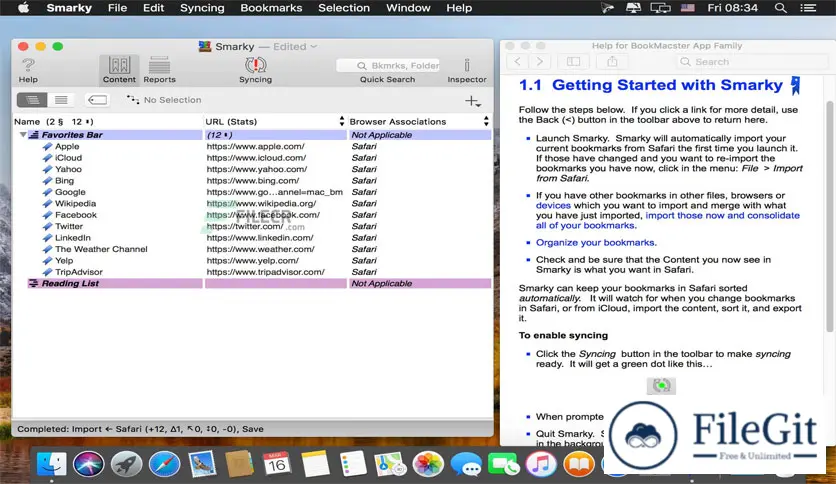Toggle the sidebar in Help window
The height and width of the screenshot is (484, 836).
(574, 62)
